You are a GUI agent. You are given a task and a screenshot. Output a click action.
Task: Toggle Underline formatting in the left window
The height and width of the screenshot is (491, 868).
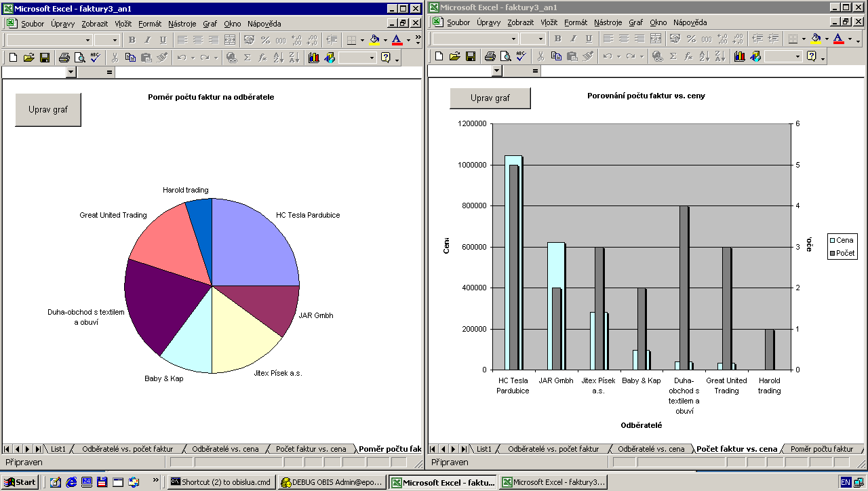click(x=162, y=40)
